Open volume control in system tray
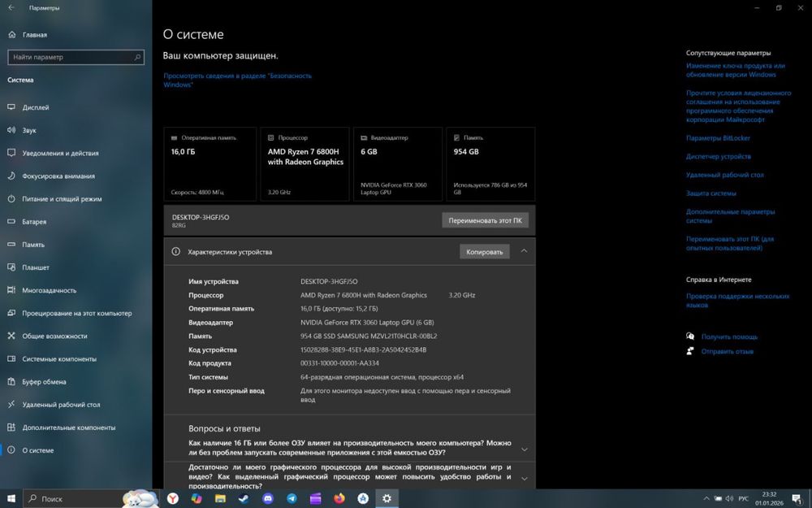This screenshot has width=812, height=508. [x=730, y=499]
